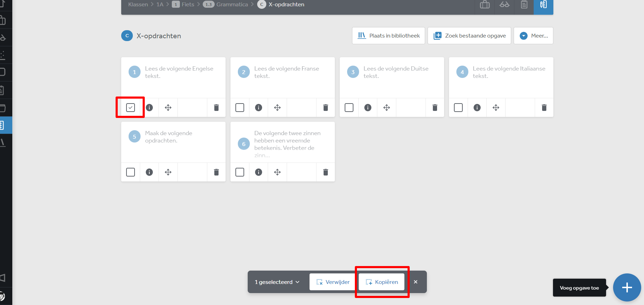Delete 'Maak de volgende opdrachten' card via trash

(x=216, y=172)
